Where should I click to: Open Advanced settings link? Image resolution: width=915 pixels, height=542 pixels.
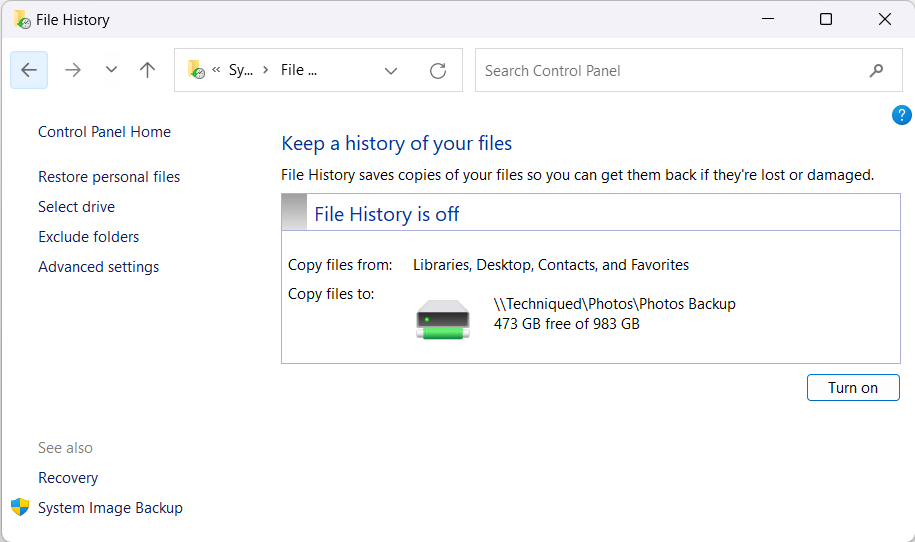point(99,267)
